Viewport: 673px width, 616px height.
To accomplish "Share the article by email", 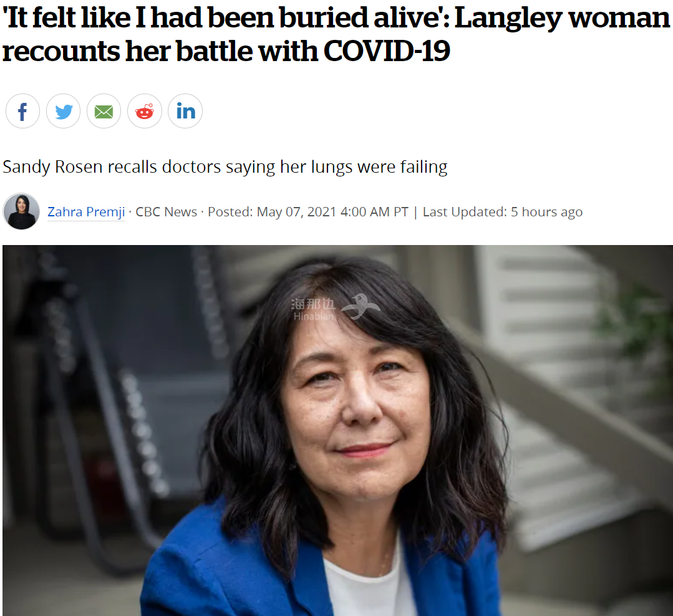I will point(104,111).
